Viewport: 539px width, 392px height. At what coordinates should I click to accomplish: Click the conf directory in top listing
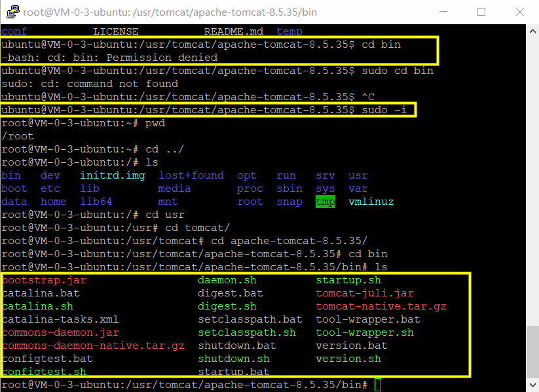[14, 31]
